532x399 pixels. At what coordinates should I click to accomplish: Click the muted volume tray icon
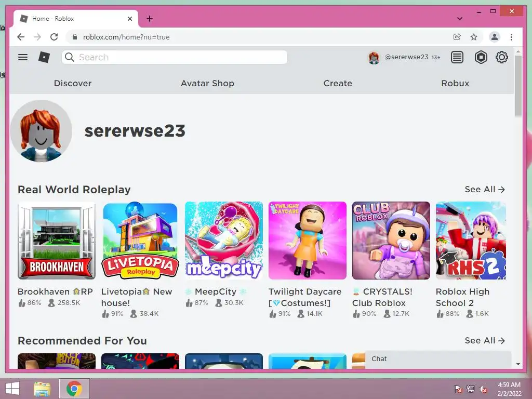click(x=483, y=389)
